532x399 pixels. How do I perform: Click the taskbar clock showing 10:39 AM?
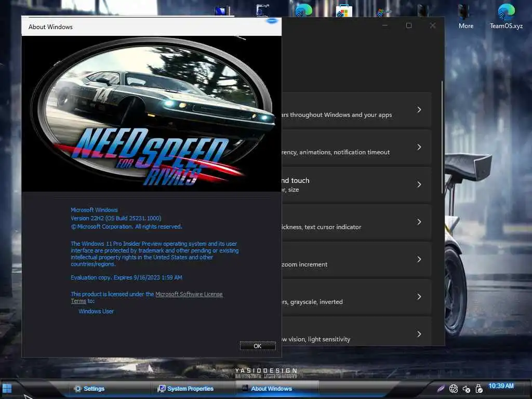pyautogui.click(x=501, y=386)
